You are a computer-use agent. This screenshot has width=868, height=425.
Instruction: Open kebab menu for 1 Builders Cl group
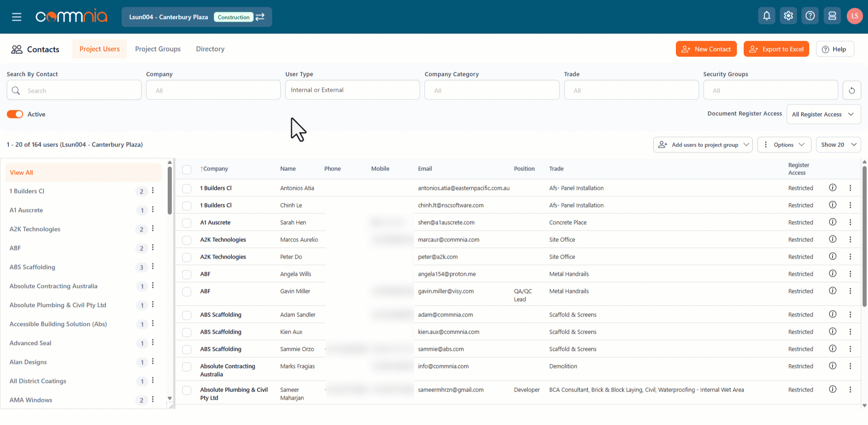pyautogui.click(x=153, y=191)
